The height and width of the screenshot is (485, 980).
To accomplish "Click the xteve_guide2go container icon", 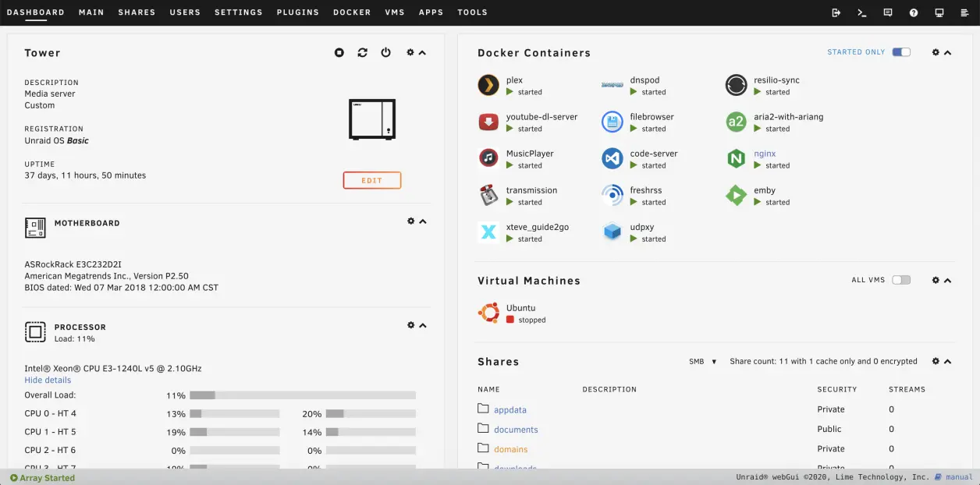I will 488,232.
